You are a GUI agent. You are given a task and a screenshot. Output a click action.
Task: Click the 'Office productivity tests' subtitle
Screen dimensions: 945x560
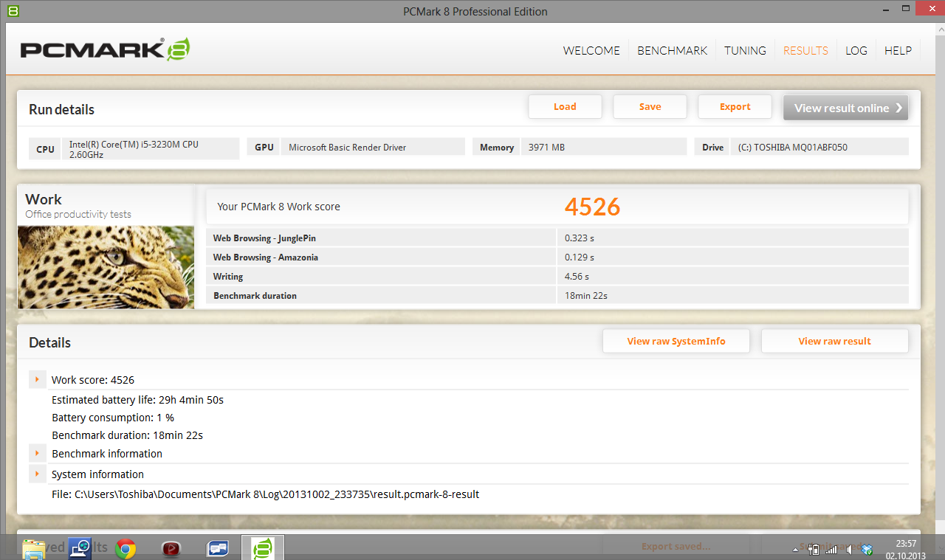(x=78, y=215)
